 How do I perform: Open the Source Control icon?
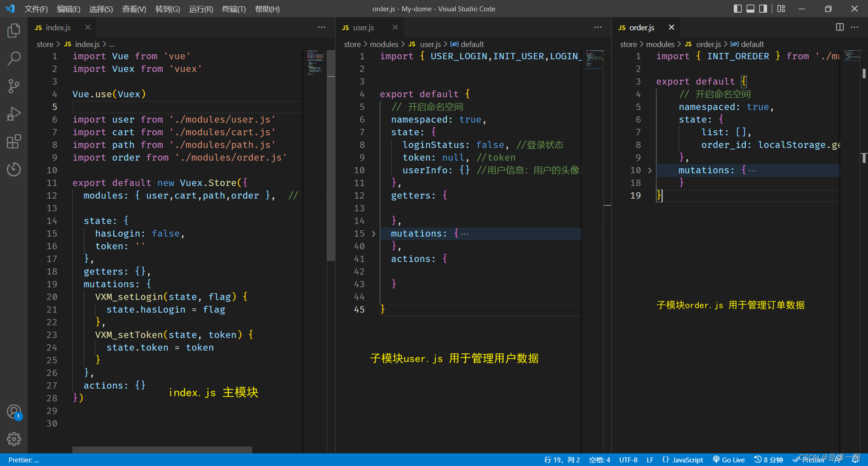tap(14, 86)
